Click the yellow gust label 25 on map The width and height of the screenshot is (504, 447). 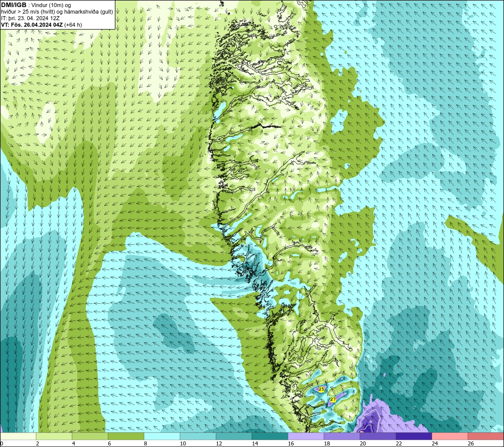pyautogui.click(x=321, y=389)
